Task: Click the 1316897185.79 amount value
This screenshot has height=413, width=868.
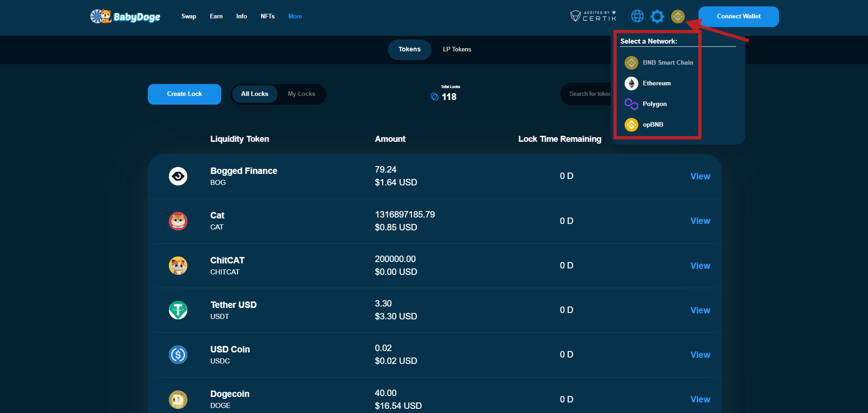Action: (x=405, y=214)
